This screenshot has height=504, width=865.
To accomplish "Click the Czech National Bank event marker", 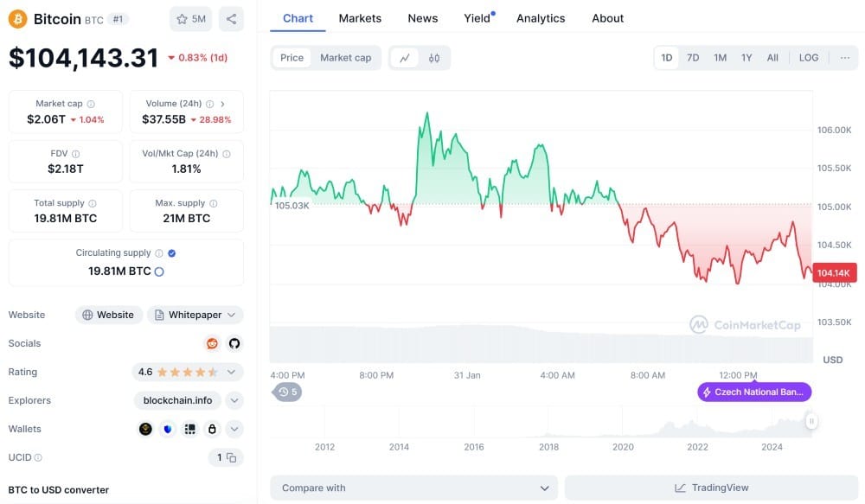I will click(x=754, y=392).
